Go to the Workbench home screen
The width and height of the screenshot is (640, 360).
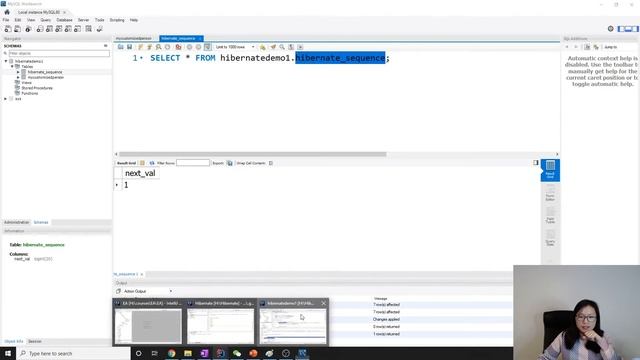pos(7,12)
